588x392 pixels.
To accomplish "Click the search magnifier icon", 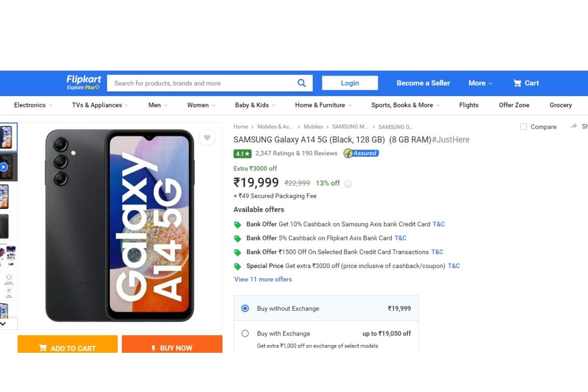I will point(302,83).
